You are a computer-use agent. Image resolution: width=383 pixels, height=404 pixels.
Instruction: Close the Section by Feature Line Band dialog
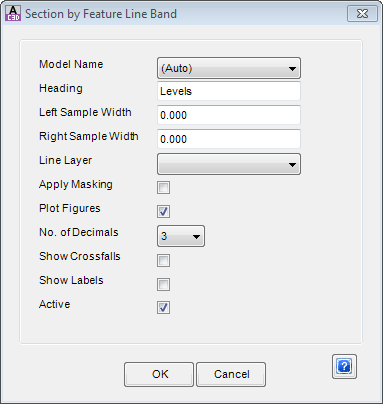point(362,14)
